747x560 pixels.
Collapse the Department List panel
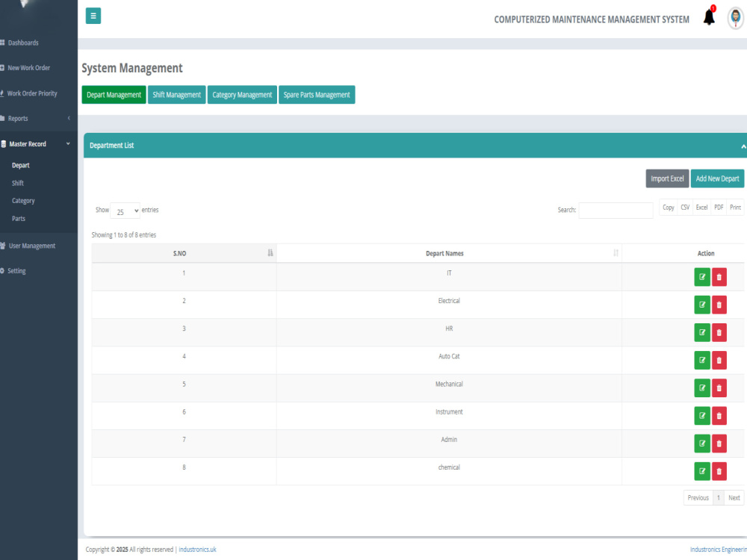pos(743,146)
